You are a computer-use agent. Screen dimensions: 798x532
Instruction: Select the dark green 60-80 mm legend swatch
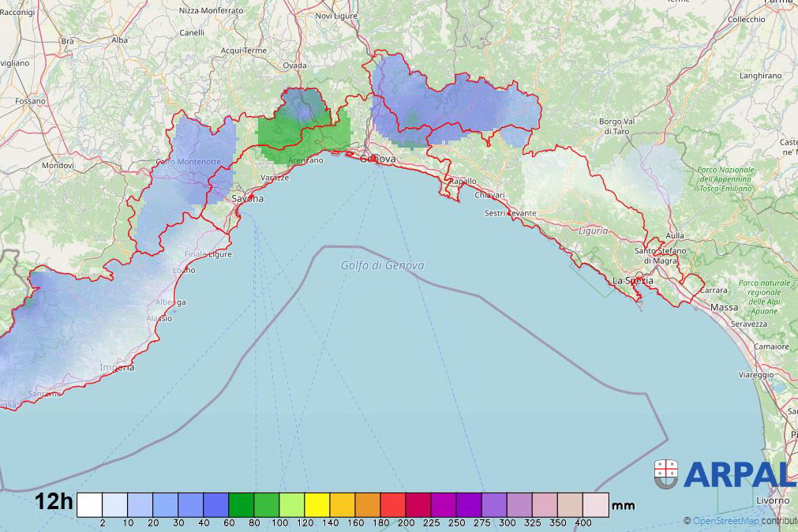(241, 504)
